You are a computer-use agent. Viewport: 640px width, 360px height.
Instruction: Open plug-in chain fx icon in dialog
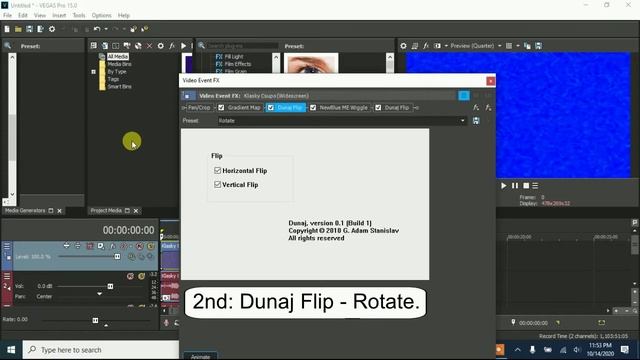476,108
